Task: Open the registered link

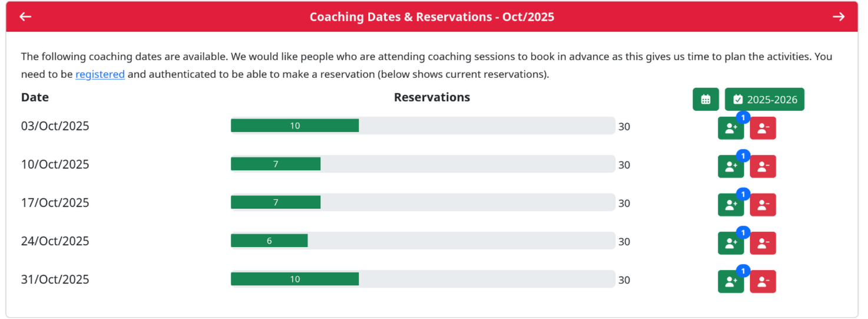Action: [100, 74]
